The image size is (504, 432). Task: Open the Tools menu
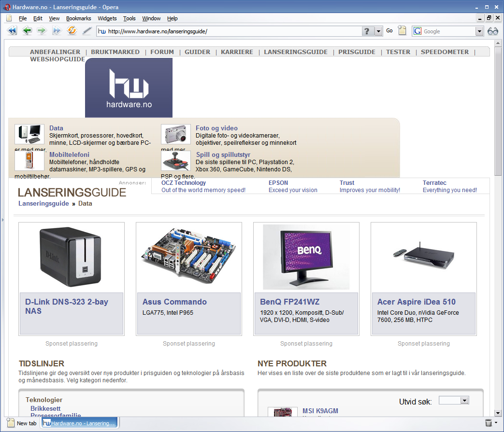coord(129,18)
